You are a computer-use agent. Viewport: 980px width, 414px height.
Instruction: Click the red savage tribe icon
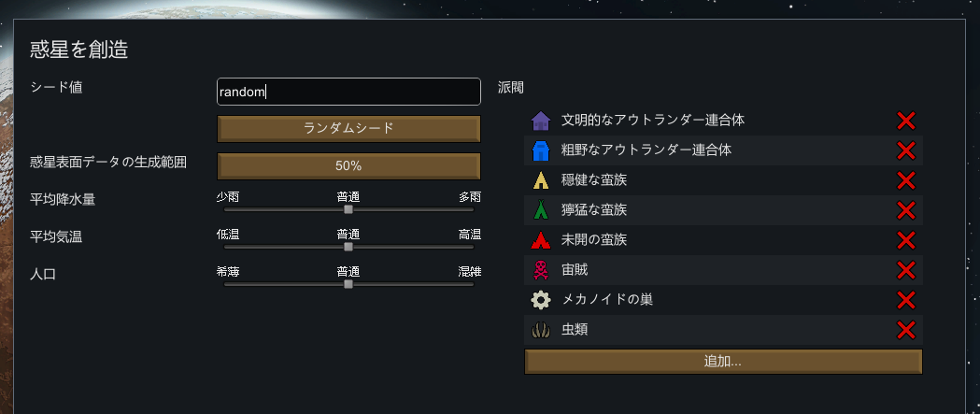(540, 240)
